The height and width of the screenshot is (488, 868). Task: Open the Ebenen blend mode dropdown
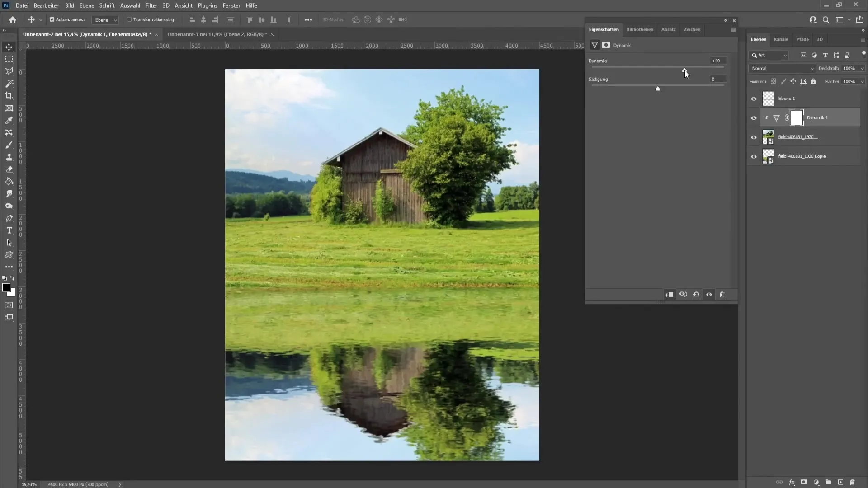click(782, 68)
